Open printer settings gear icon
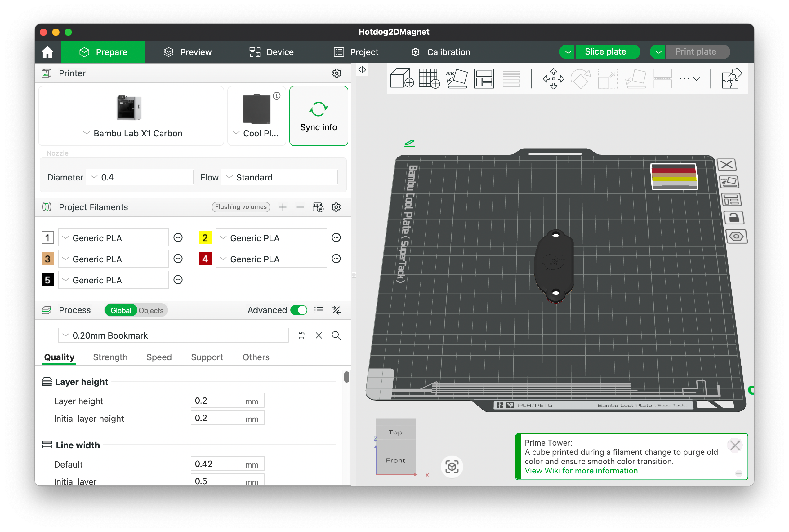This screenshot has width=789, height=532. (x=337, y=73)
